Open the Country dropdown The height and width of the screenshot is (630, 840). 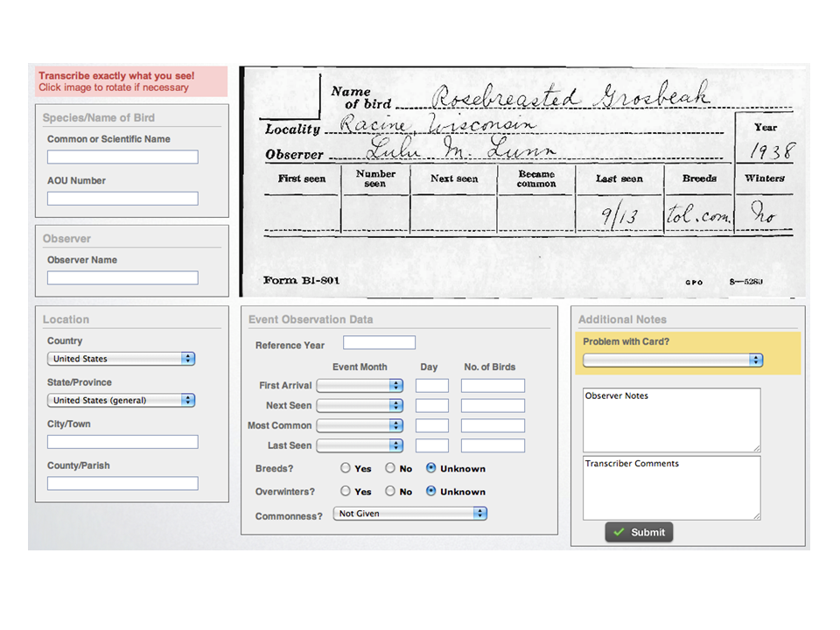click(121, 358)
